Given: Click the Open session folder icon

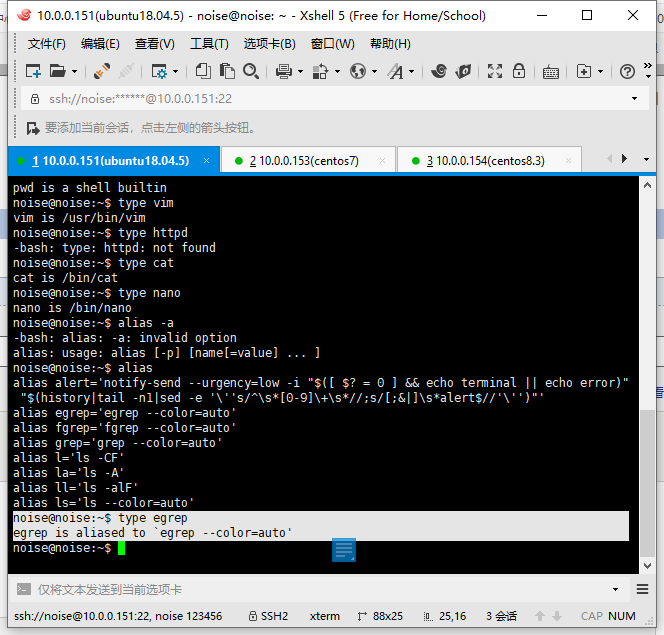Looking at the screenshot, I should 58,71.
